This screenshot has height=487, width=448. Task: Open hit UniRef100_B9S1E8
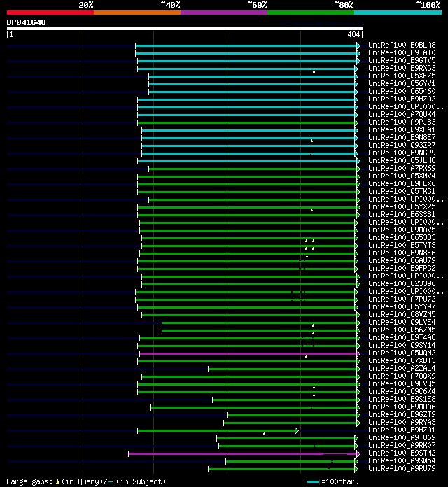coord(402,399)
